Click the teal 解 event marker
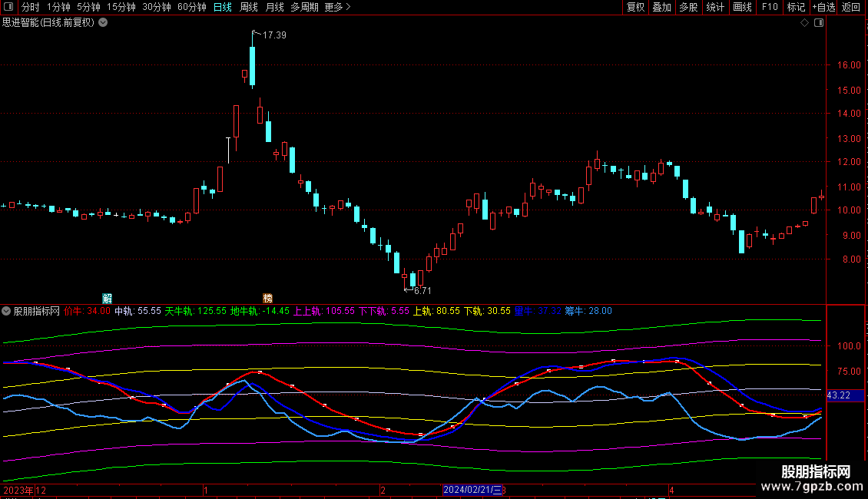The image size is (868, 499). 108,298
